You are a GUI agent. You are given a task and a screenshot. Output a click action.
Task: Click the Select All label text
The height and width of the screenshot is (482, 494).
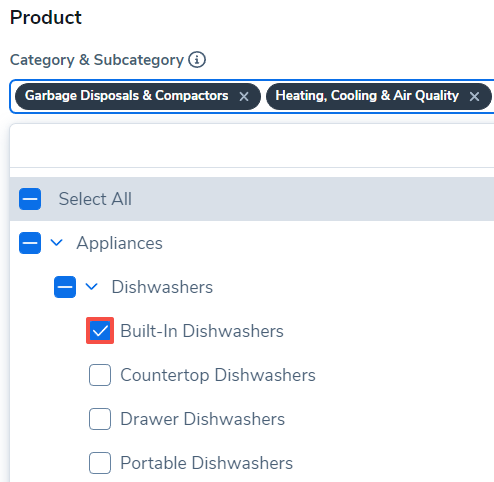[x=95, y=199]
